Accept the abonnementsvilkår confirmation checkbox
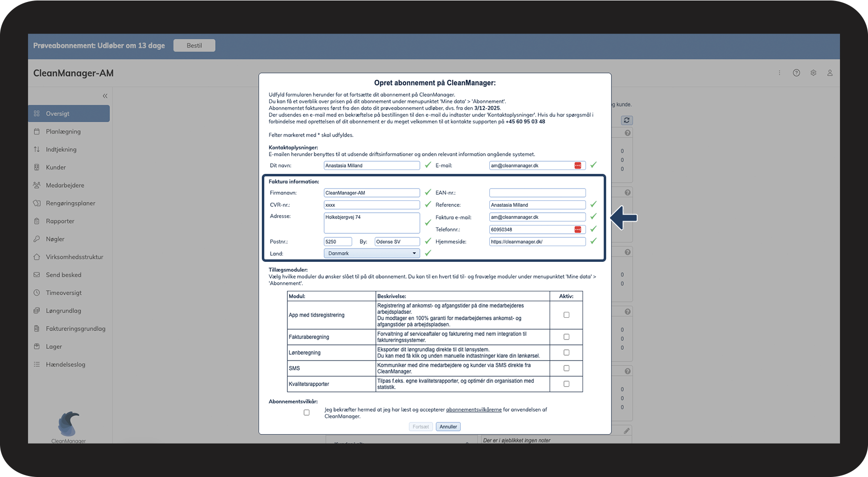Screen dimensions: 868x477 point(307,413)
